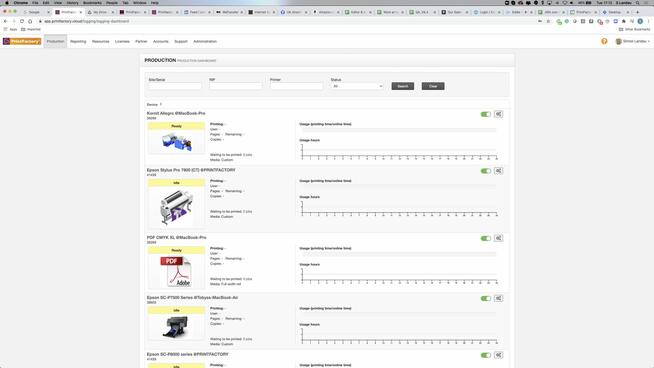Open Epson SC-P7500 Series device title

(x=192, y=297)
